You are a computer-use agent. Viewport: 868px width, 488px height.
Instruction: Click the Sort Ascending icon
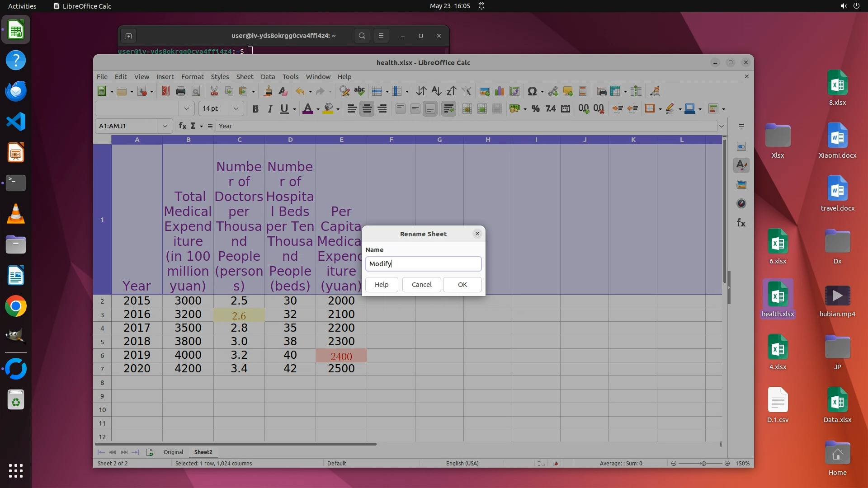436,91
